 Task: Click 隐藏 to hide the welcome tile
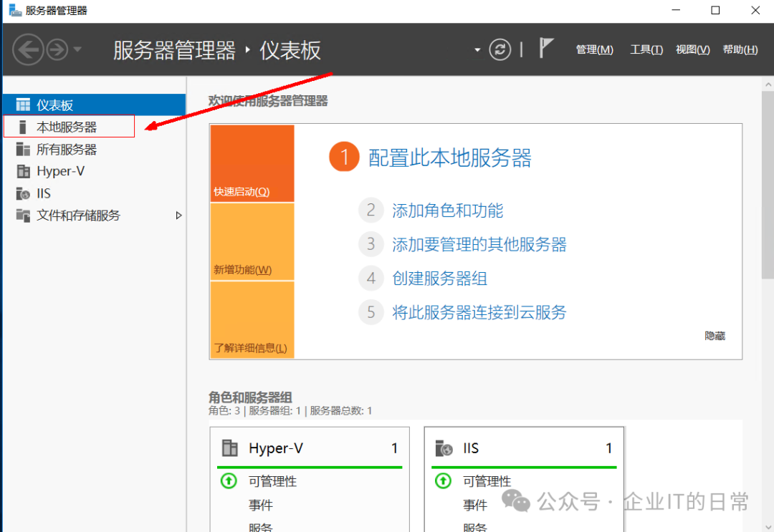click(715, 336)
